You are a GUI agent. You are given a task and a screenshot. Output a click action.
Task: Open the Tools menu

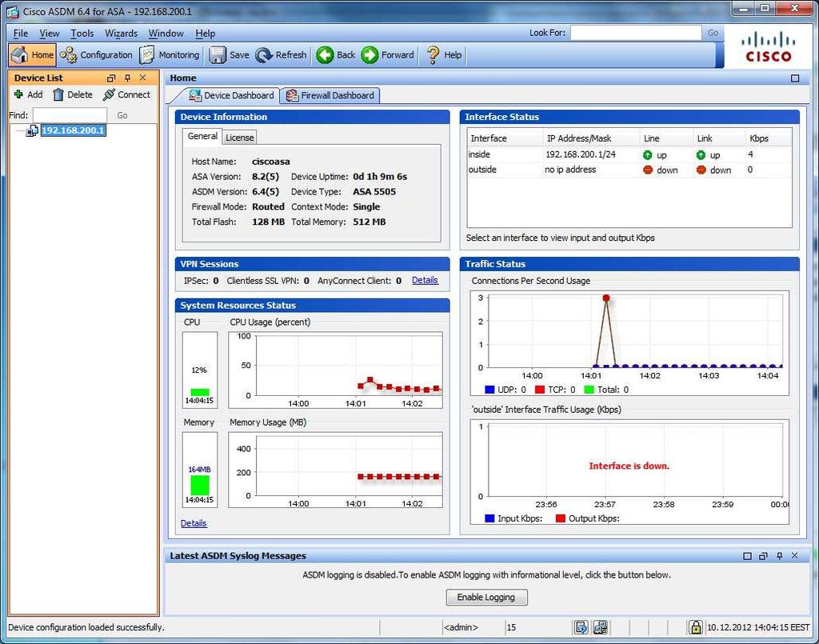tap(82, 34)
